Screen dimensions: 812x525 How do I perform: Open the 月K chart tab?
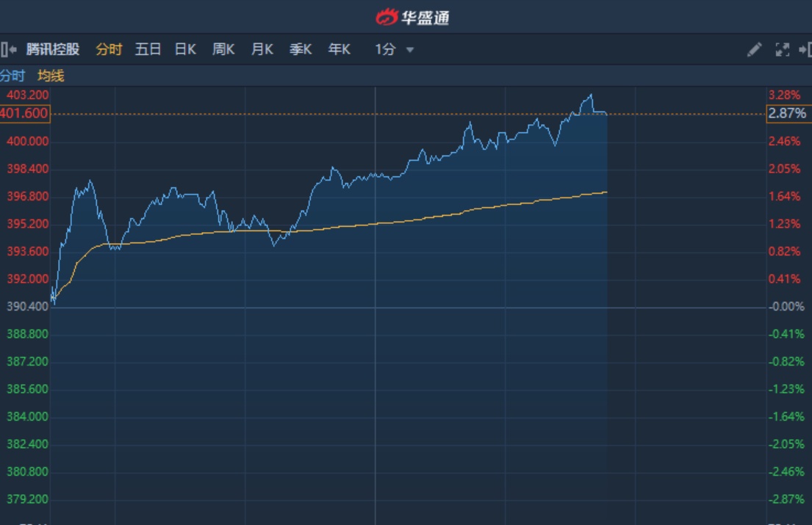(262, 50)
